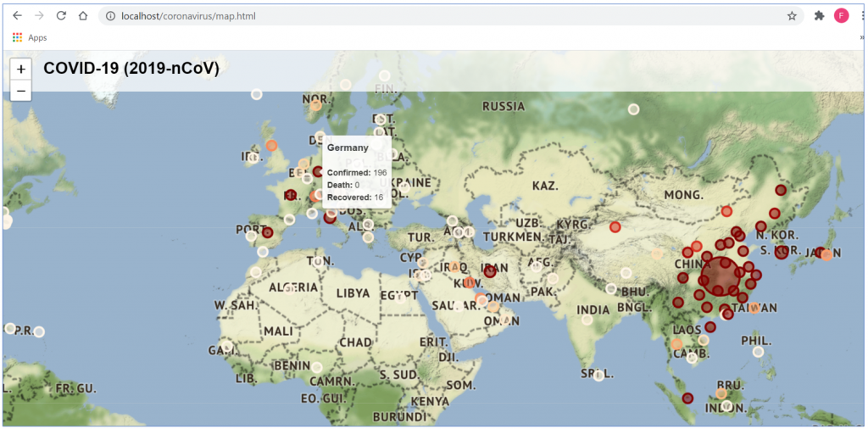Open the user profile avatar F
Image resolution: width=868 pixels, height=429 pixels.
click(x=842, y=16)
